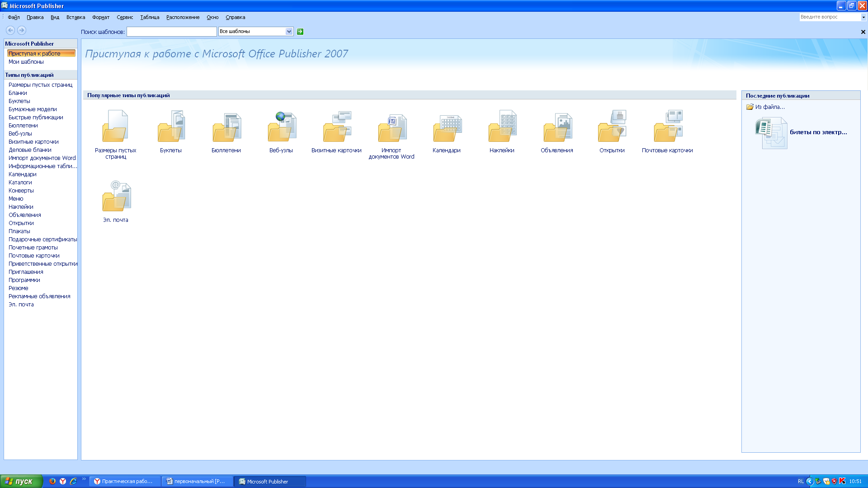Select Конверты in sidebar list

21,191
